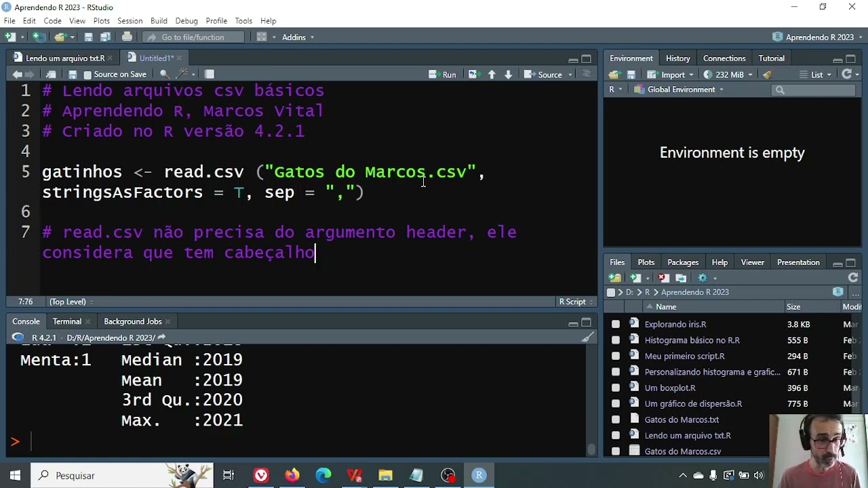Clear environment objects with the broom icon
Viewport: 868px width, 488px height.
(x=767, y=75)
